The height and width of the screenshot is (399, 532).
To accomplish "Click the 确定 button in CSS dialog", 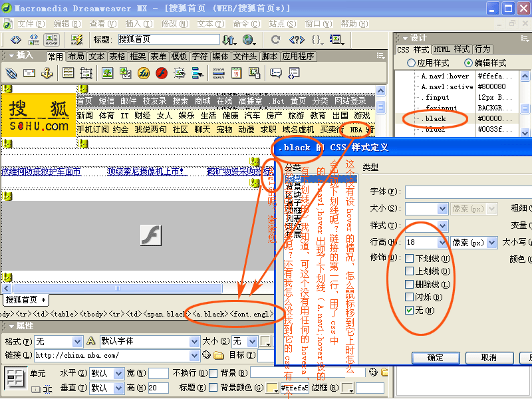I will tap(436, 358).
